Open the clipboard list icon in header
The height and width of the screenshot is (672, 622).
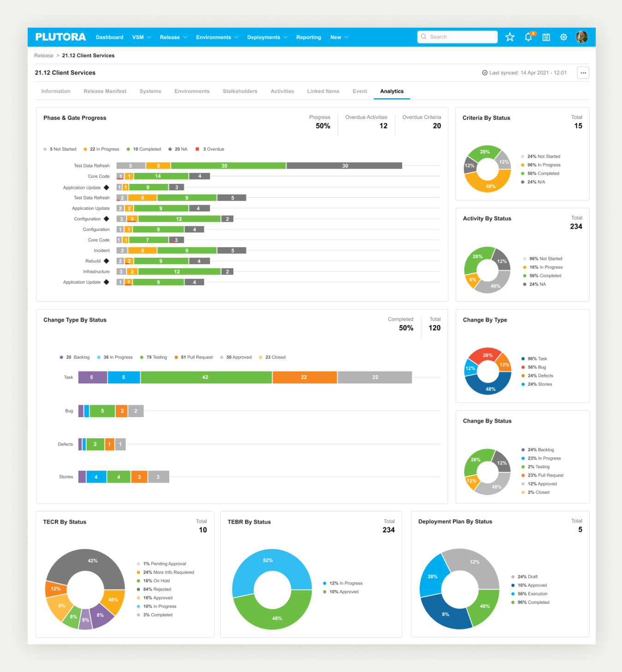546,37
